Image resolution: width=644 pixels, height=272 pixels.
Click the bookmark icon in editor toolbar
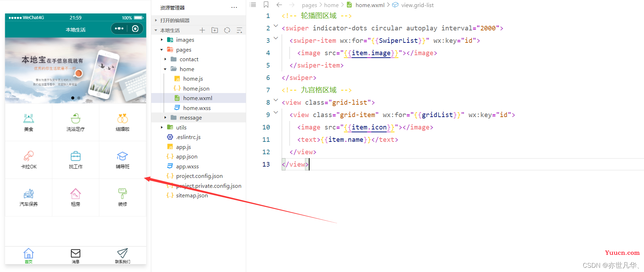266,5
